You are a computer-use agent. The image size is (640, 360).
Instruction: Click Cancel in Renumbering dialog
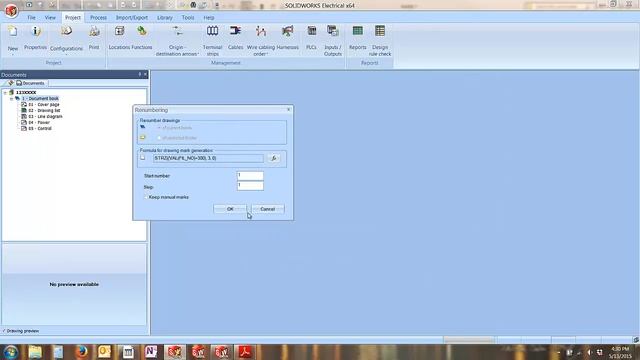268,209
